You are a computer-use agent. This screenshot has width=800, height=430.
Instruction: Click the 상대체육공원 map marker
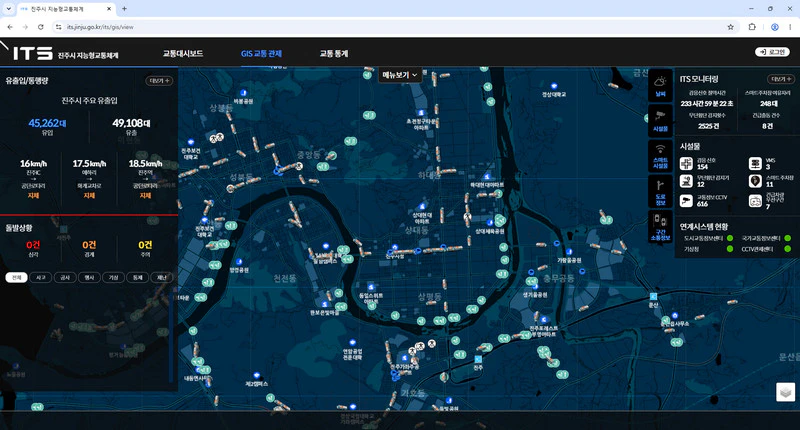(490, 223)
